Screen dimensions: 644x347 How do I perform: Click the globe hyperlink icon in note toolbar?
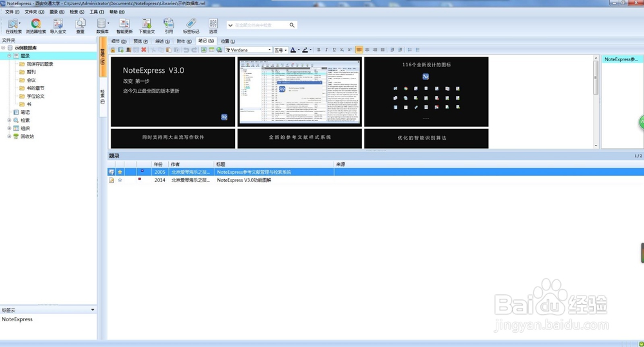[x=220, y=50]
